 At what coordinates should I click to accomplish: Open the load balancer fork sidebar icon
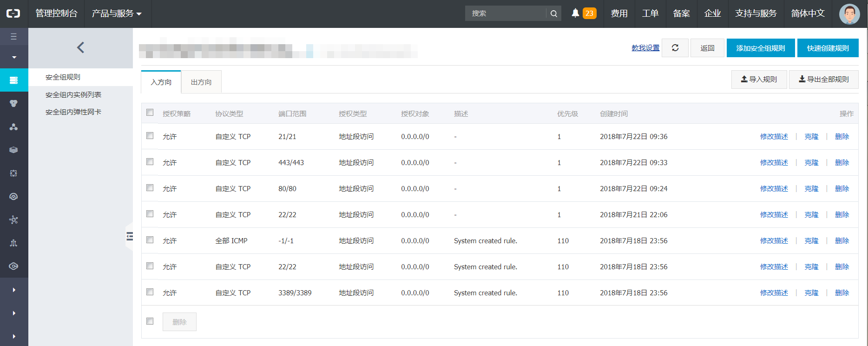[13, 243]
